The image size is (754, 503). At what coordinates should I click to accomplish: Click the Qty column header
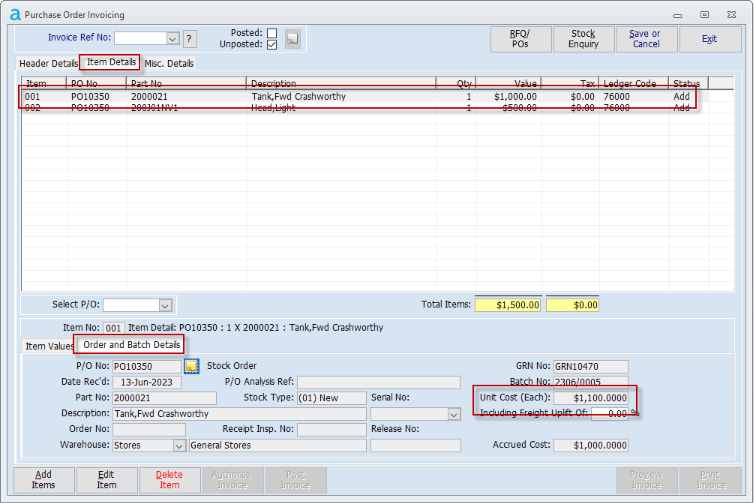[456, 83]
